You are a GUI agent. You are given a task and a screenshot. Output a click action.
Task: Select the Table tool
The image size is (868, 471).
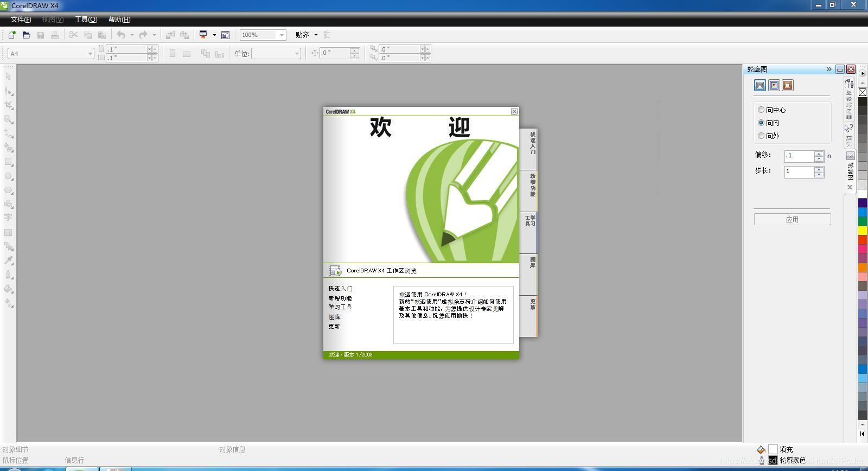click(8, 232)
